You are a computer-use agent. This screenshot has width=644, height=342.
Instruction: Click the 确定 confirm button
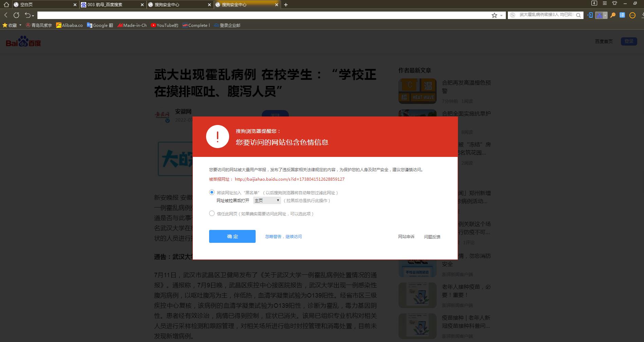[x=232, y=236]
